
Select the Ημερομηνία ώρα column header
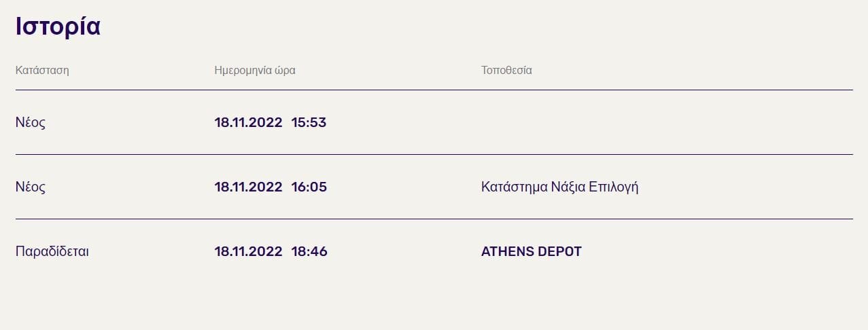click(x=255, y=70)
